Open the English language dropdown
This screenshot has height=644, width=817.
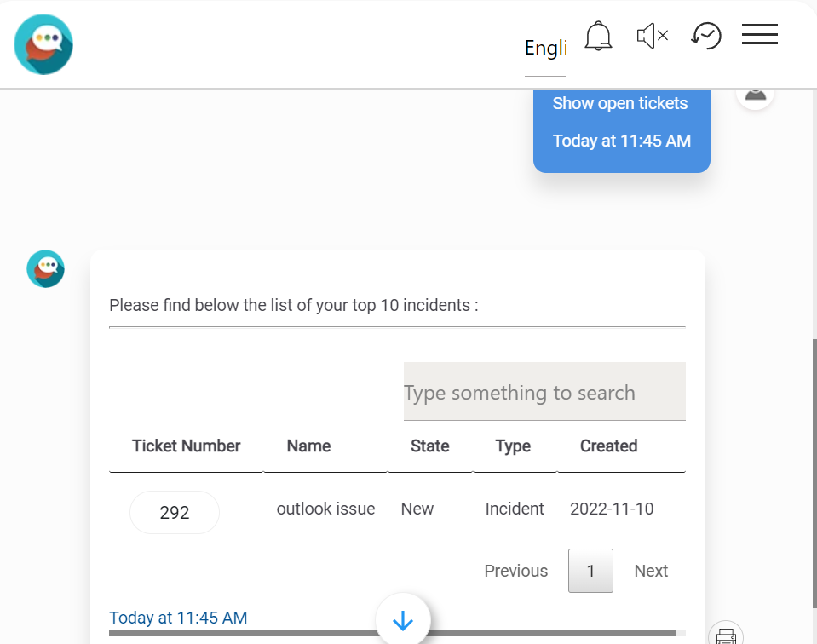tap(545, 49)
